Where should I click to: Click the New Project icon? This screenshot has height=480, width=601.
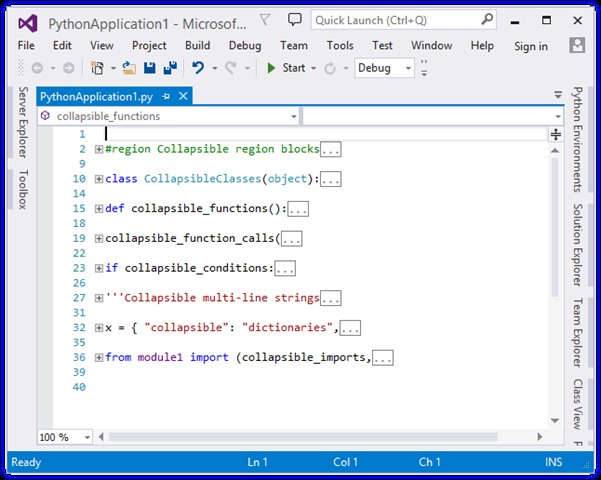click(x=98, y=68)
